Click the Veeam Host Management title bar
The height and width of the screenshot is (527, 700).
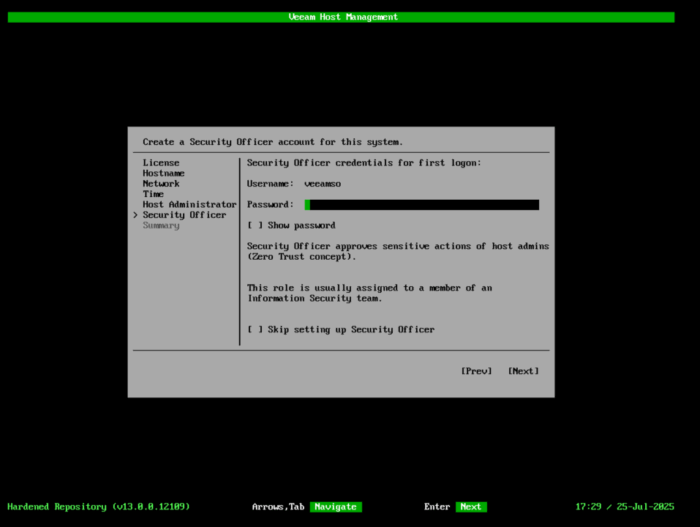341,17
